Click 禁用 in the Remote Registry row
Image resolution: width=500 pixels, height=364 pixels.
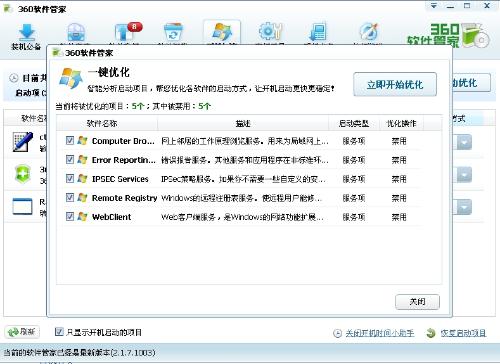[399, 198]
